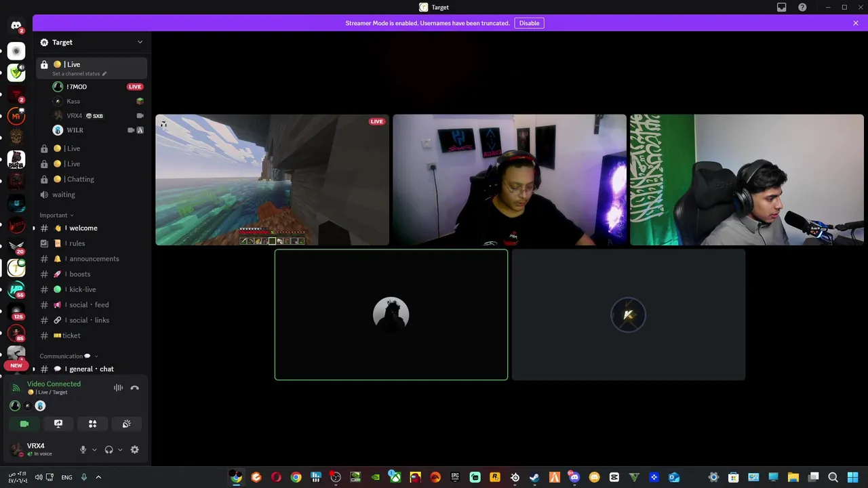Open noise suppression waveform settings

pos(118,388)
